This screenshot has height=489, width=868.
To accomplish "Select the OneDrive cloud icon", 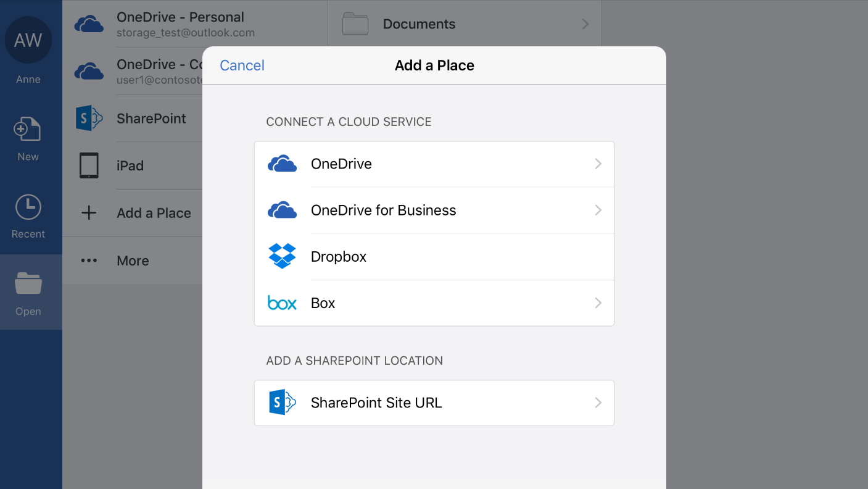I will click(x=282, y=164).
